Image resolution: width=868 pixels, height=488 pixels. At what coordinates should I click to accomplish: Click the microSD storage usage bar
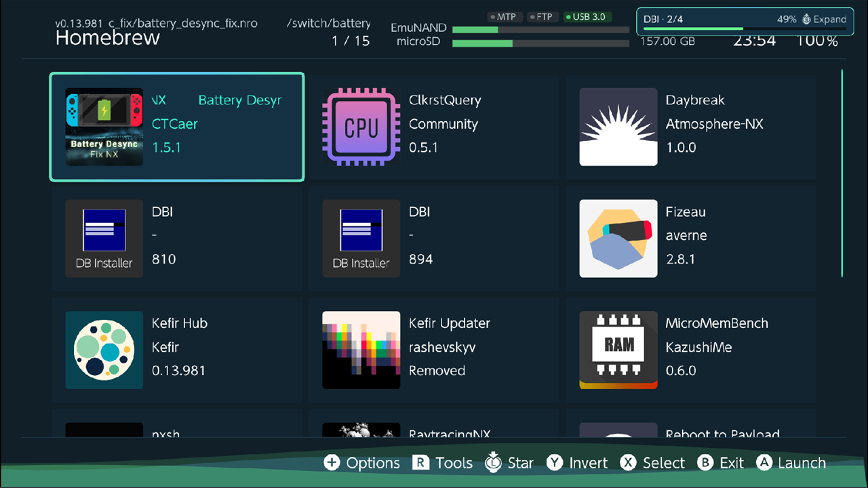point(540,43)
